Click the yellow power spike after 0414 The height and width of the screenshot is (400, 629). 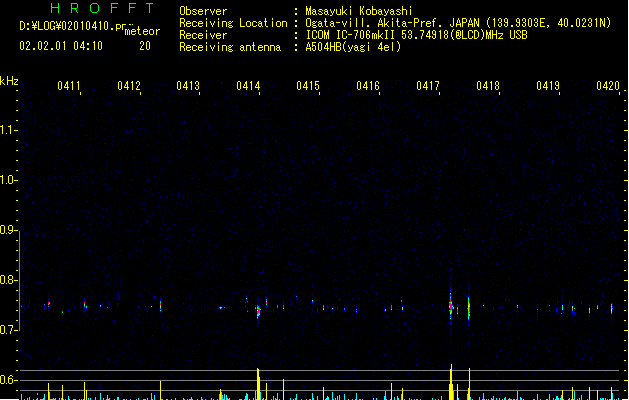pyautogui.click(x=258, y=384)
